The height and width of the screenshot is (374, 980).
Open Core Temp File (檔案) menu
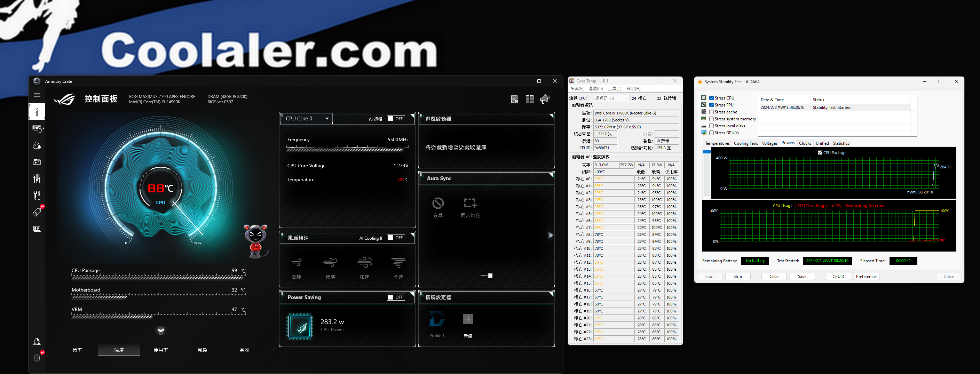coord(577,89)
